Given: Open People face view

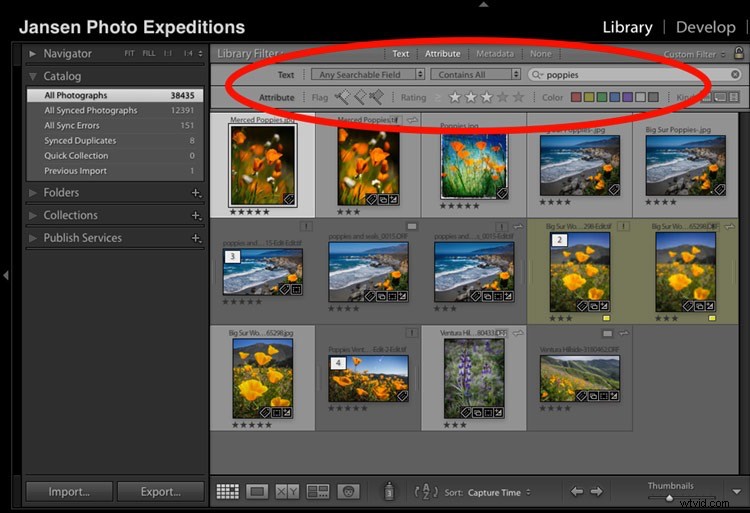Looking at the screenshot, I should click(348, 491).
